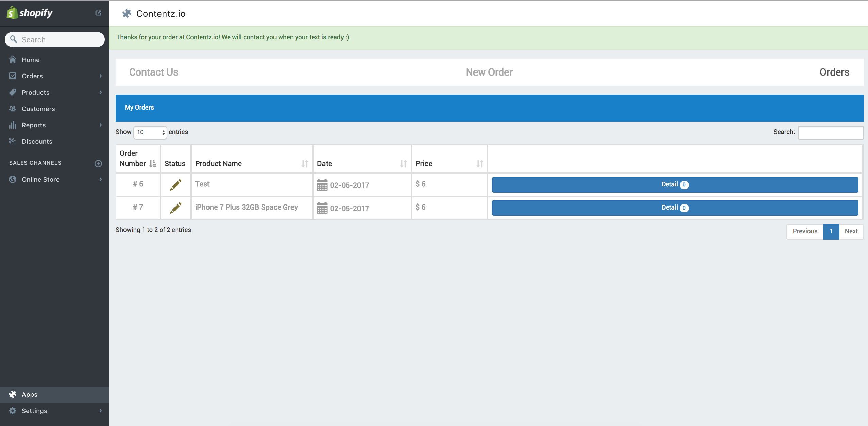Click the pencil status icon for order #6
This screenshot has height=426, width=868.
[x=176, y=185]
